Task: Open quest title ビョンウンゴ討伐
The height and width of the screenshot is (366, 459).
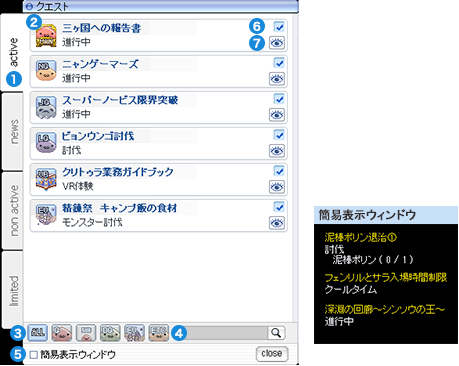Action: click(98, 136)
